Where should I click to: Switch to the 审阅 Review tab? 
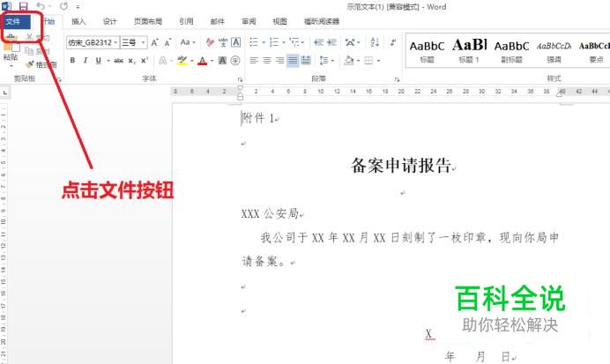(x=249, y=21)
